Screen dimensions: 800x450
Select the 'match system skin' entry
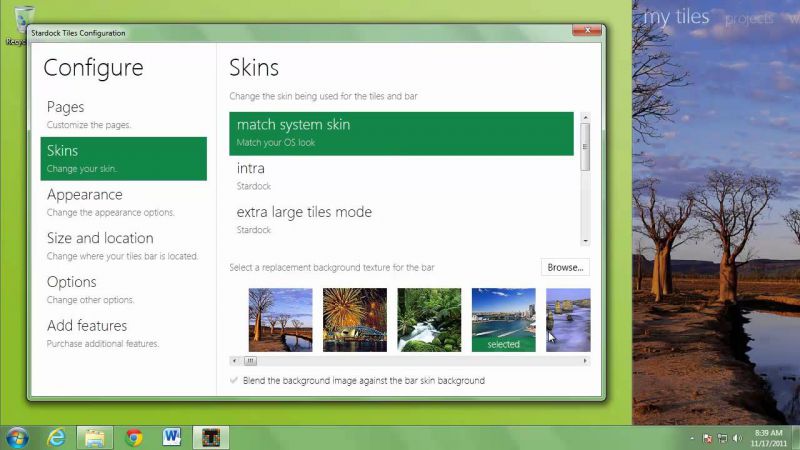coord(401,133)
